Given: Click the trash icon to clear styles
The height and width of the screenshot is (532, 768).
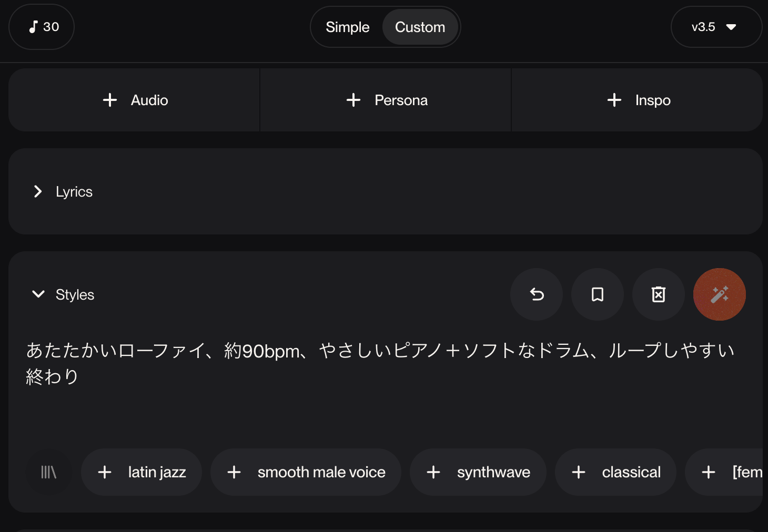Looking at the screenshot, I should pyautogui.click(x=659, y=294).
